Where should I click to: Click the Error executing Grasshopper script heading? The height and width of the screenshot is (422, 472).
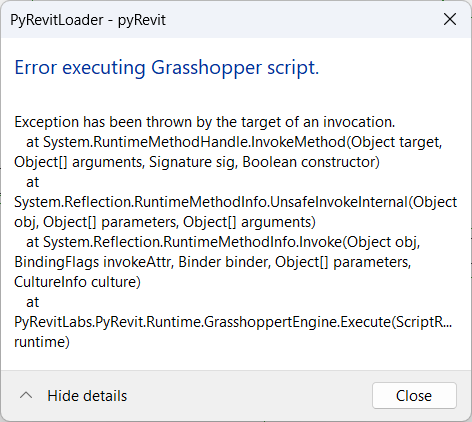(x=167, y=68)
